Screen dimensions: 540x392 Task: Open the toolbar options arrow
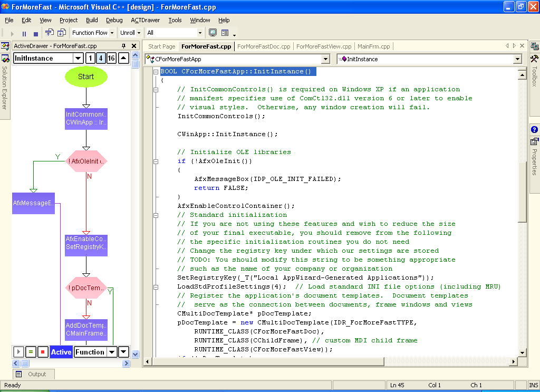(x=235, y=35)
